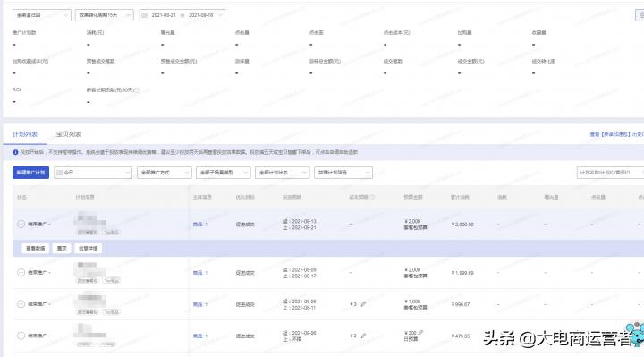
Task: Click the view data button under the first plan
Action: pyautogui.click(x=36, y=249)
